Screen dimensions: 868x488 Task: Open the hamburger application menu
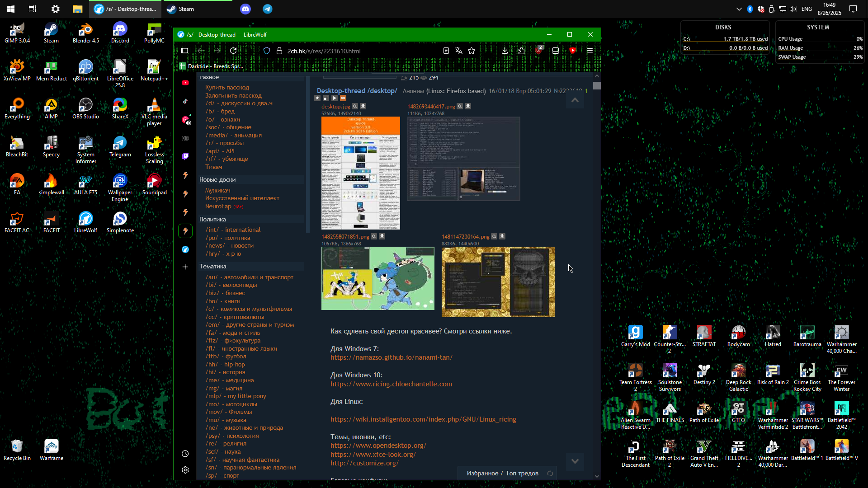pyautogui.click(x=590, y=51)
